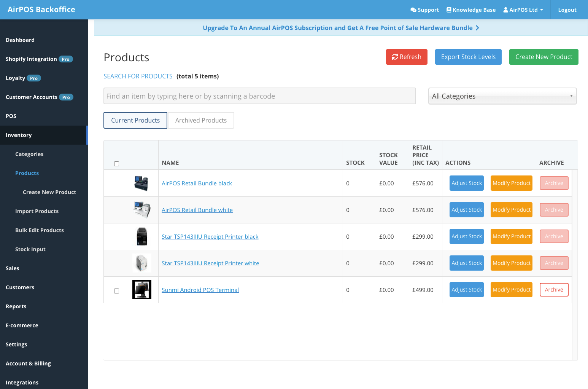588x389 pixels.
Task: Open Stock Input in the sidebar
Action: pyautogui.click(x=30, y=249)
